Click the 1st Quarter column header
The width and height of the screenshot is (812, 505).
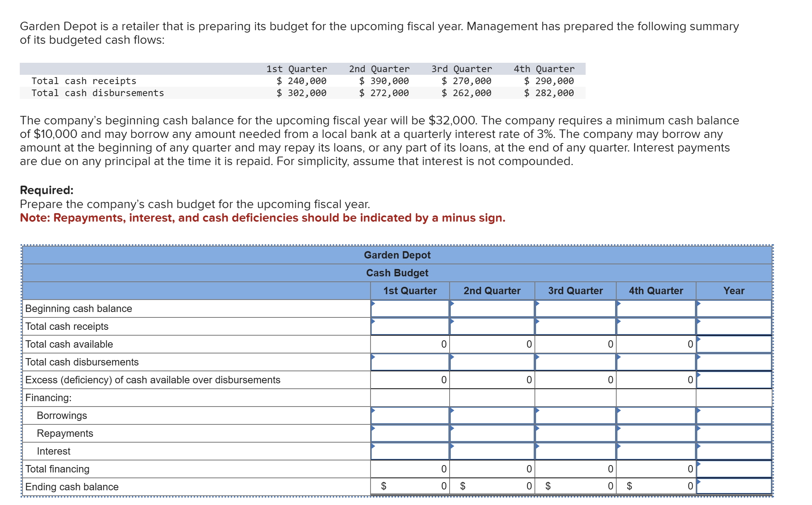point(410,291)
